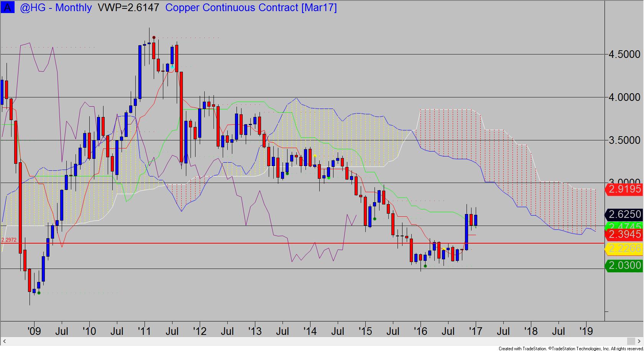
Task: Click the green dot below the 2009 low candle
Action: point(39,293)
